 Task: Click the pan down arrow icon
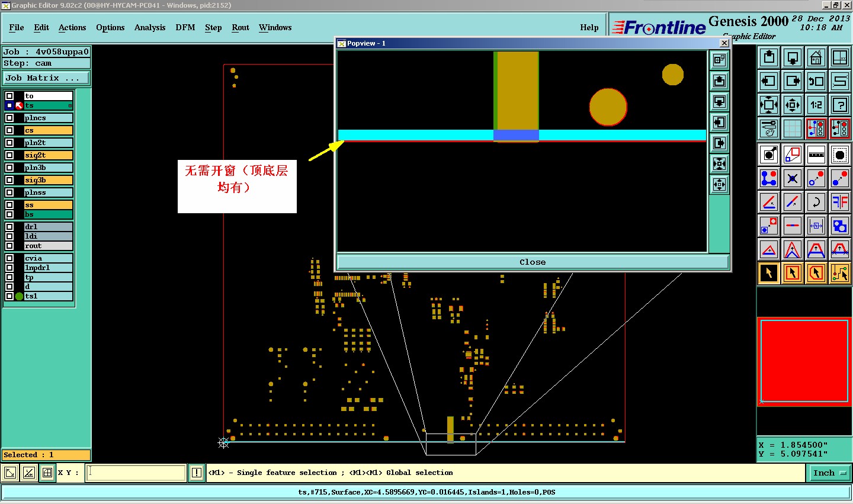(x=793, y=57)
